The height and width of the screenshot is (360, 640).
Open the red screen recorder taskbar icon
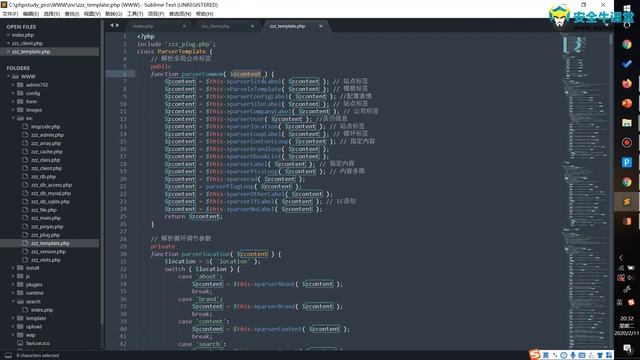click(627, 142)
